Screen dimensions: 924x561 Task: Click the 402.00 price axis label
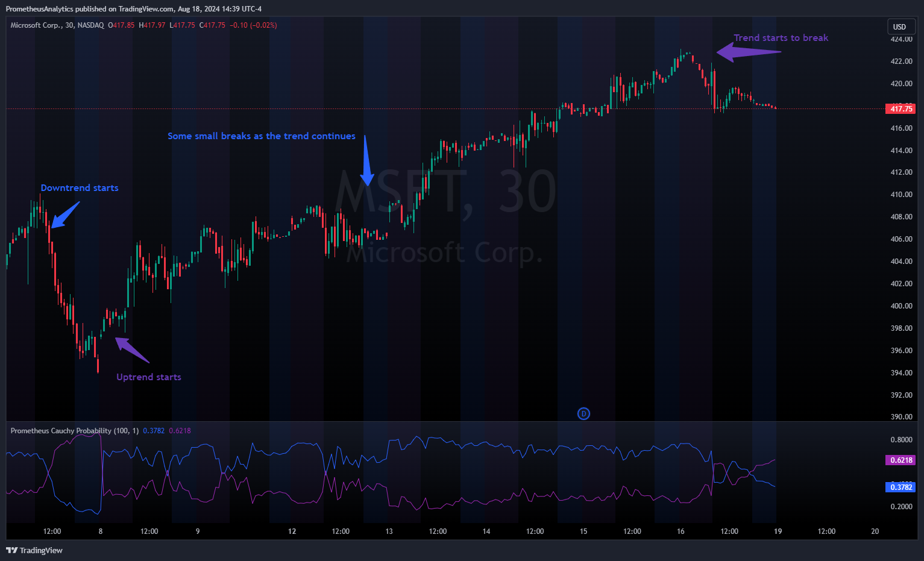901,284
